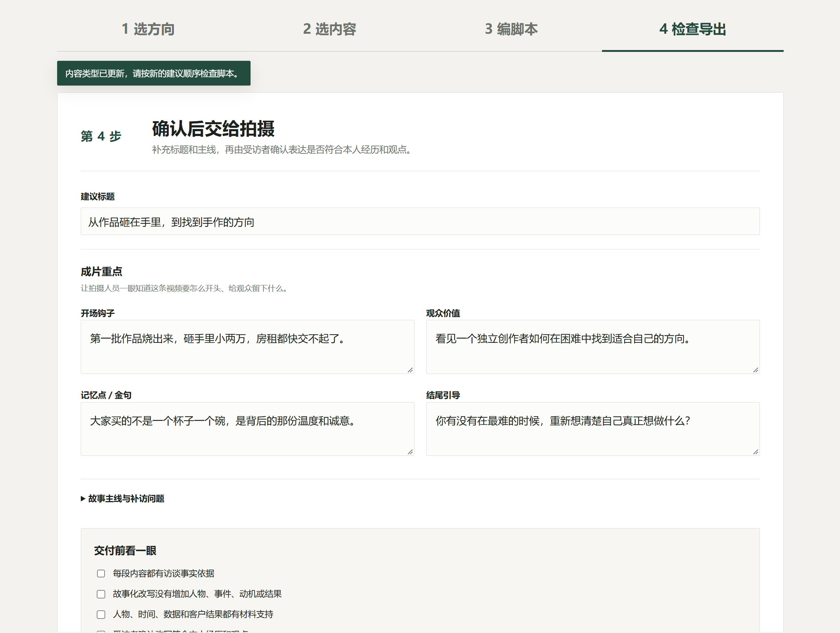Click into the 记忆点 / 金句 text area
Viewport: 840px width, 633px height.
point(247,429)
